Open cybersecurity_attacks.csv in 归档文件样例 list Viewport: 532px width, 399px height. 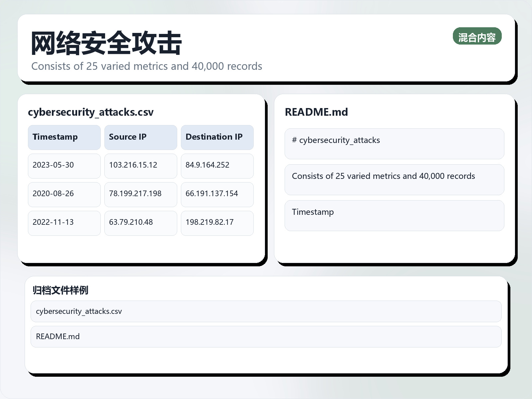tap(266, 311)
